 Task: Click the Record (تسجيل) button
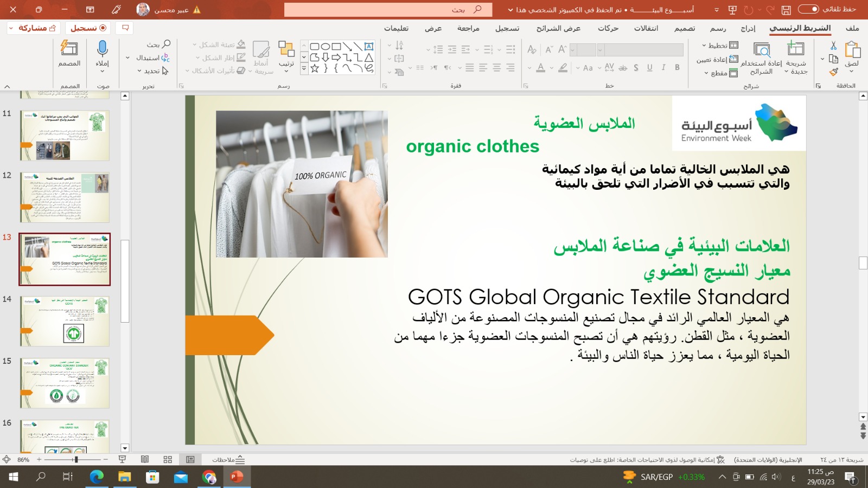click(x=88, y=28)
